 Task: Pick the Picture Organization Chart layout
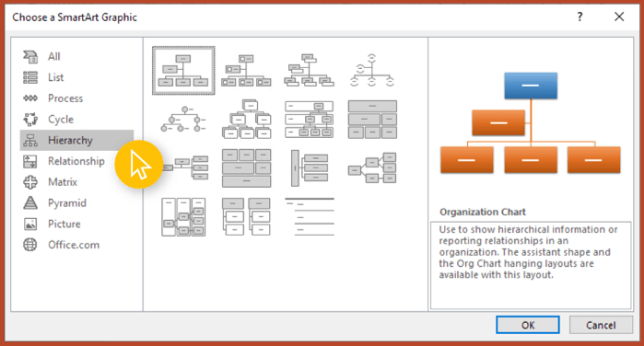click(246, 71)
